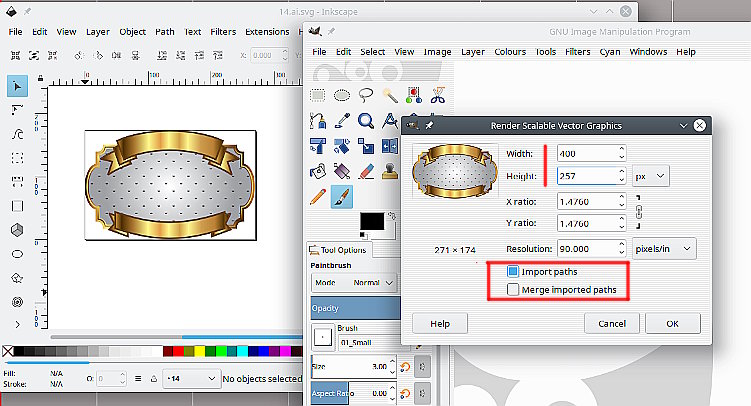The image size is (751, 406).
Task: Choose GIMP Fuzzy Select magic wand
Action: pos(390,95)
